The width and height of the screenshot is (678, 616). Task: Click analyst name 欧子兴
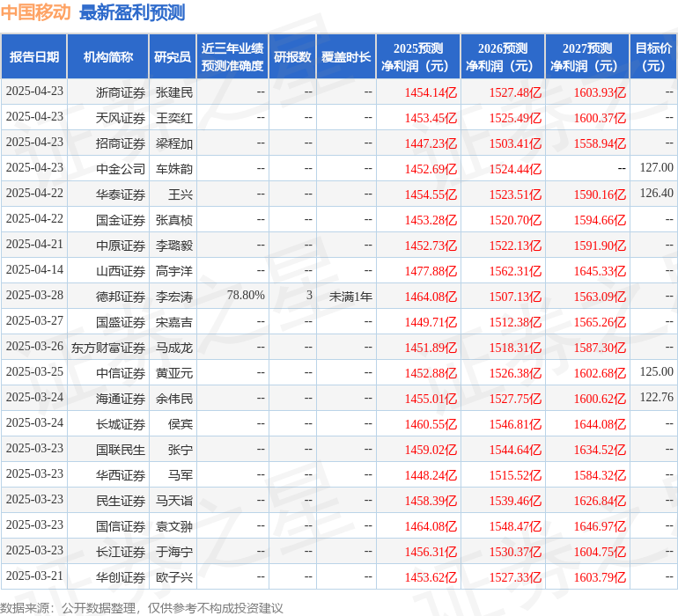pos(174,577)
